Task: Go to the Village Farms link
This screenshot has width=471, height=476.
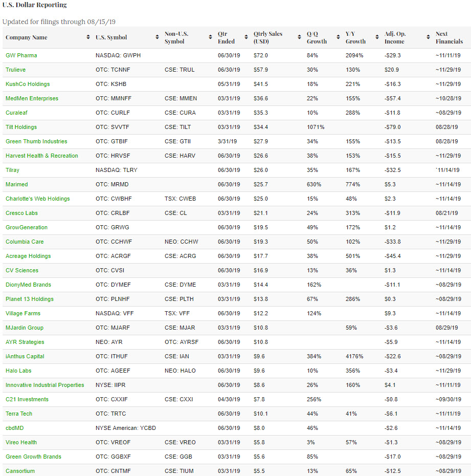Action: pyautogui.click(x=23, y=313)
